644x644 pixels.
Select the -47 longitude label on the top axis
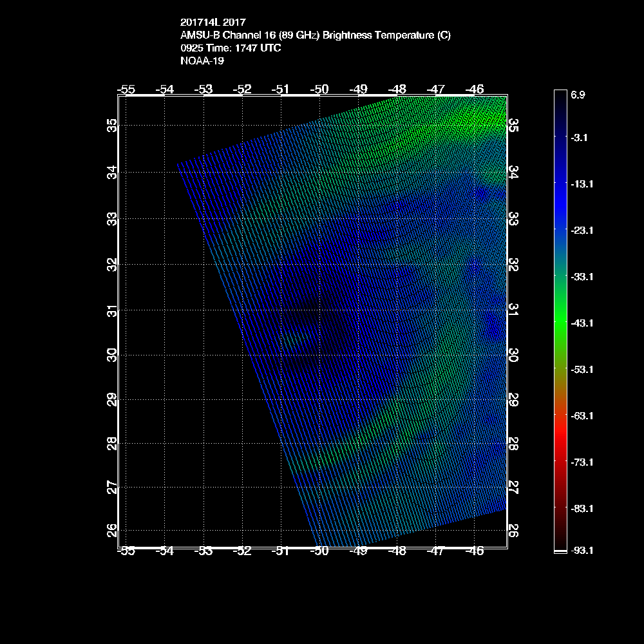436,89
